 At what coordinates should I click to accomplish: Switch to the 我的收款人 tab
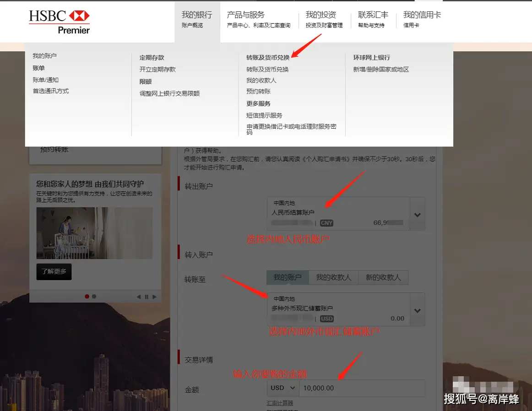[333, 277]
